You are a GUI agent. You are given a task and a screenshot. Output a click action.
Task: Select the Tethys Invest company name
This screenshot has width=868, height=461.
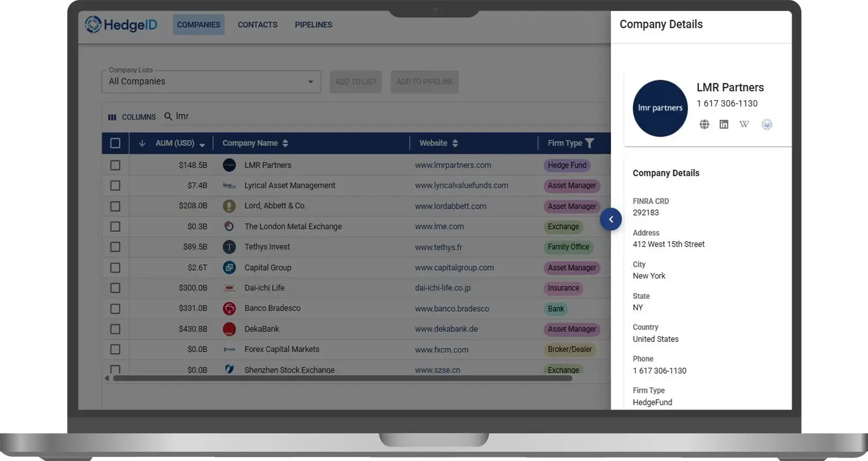click(267, 247)
